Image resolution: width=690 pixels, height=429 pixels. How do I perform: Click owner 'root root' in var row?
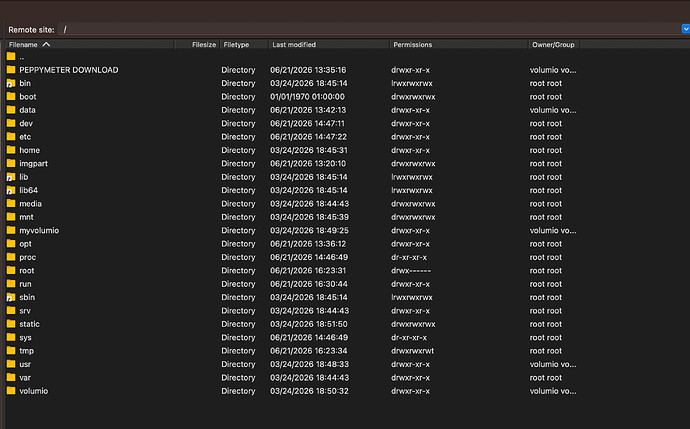point(546,378)
